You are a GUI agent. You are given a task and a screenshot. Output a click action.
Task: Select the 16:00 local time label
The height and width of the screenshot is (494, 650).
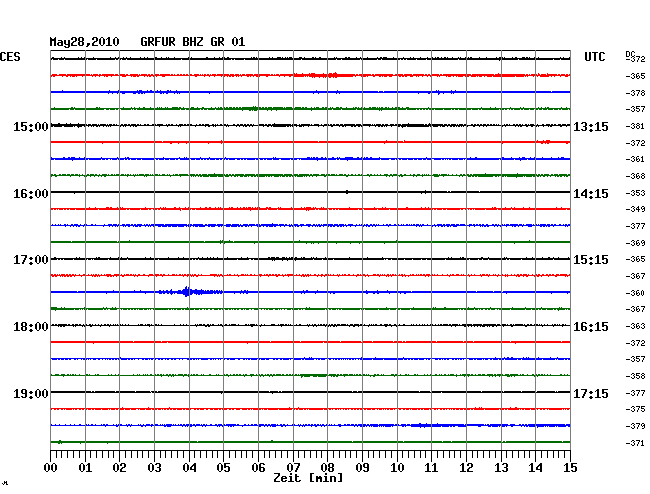pyautogui.click(x=31, y=194)
